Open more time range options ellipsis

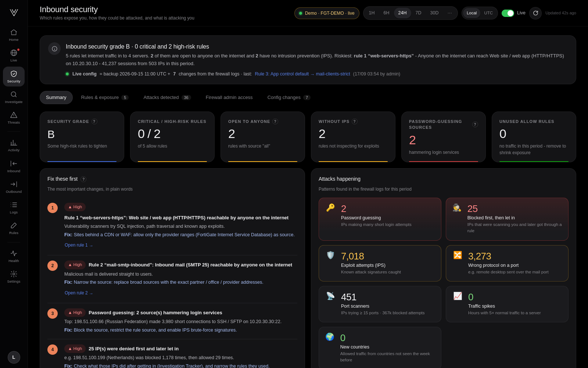tap(450, 13)
